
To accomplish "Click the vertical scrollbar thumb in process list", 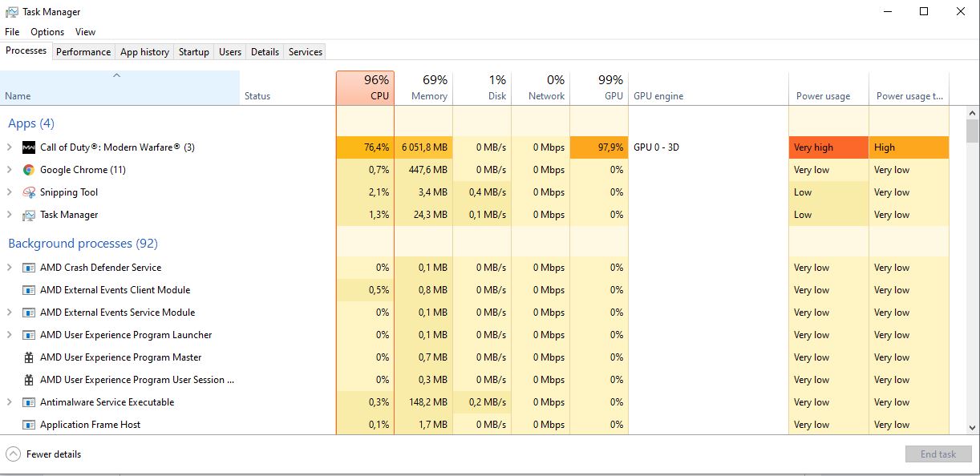I will point(972,131).
